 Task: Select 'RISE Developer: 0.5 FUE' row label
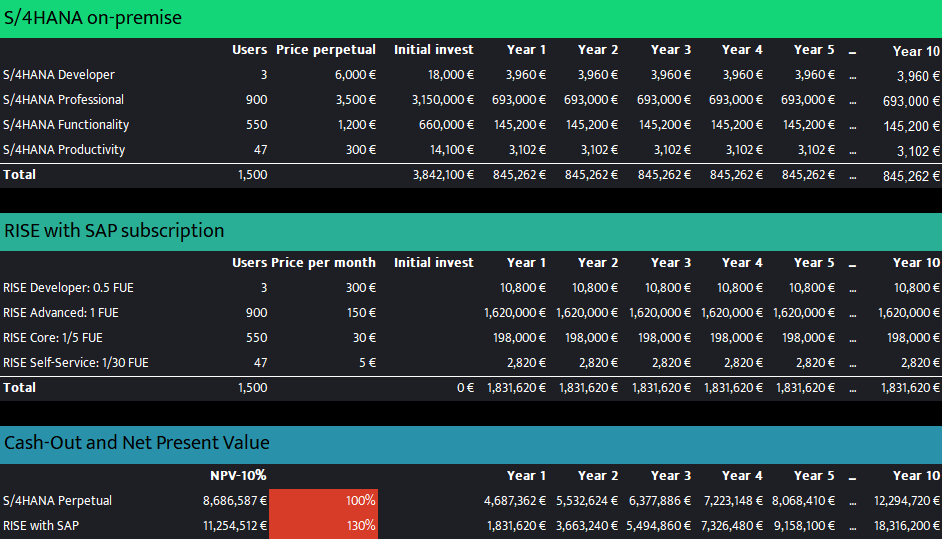(68, 288)
